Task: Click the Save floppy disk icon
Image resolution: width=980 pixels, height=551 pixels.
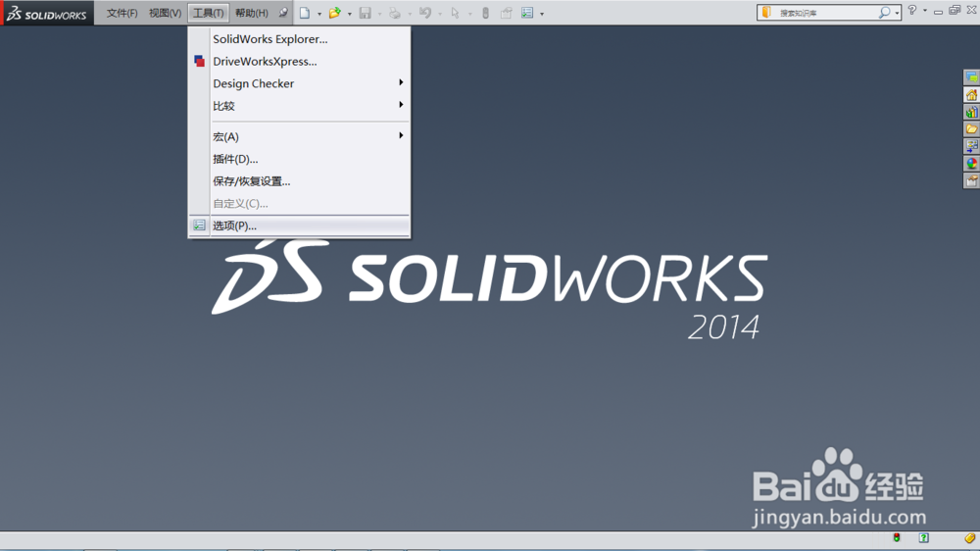Action: tap(365, 13)
